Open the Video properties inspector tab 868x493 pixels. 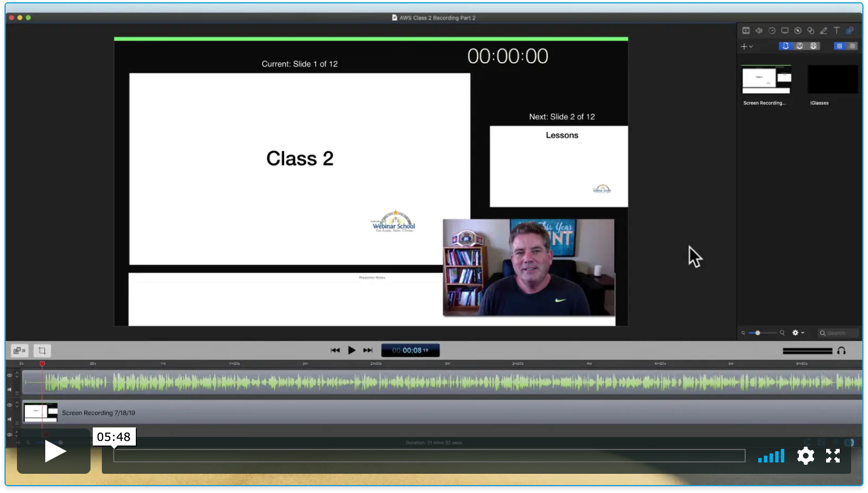pyautogui.click(x=746, y=31)
